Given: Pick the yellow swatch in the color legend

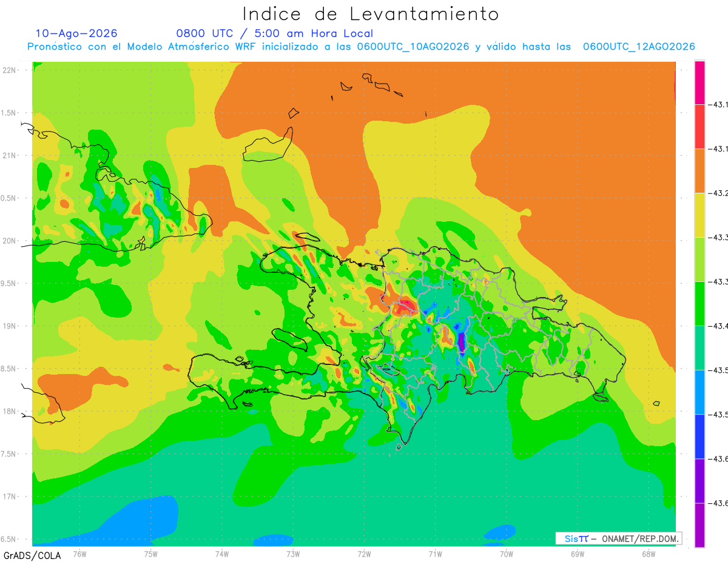Looking at the screenshot, I should tap(699, 215).
